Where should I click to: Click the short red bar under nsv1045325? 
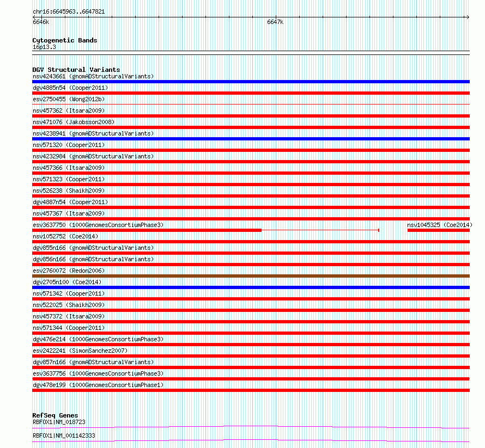coord(439,230)
